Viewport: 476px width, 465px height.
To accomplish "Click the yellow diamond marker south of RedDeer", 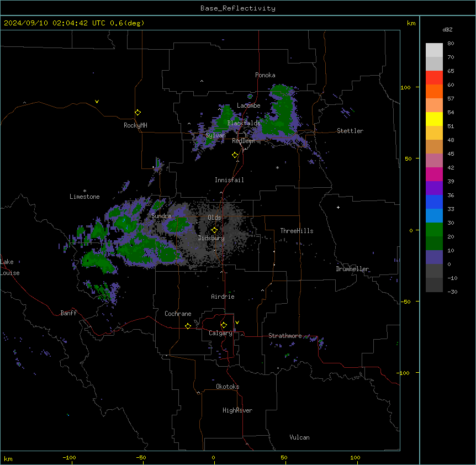I will point(235,155).
